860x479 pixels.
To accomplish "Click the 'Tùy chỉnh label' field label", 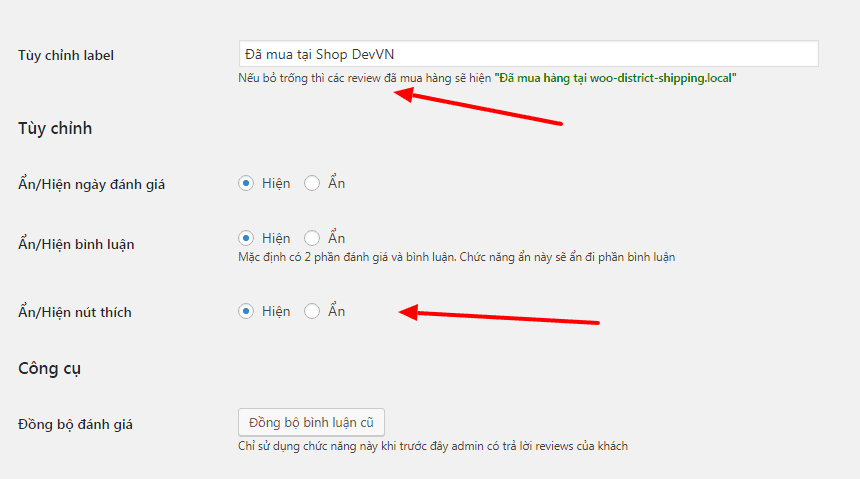I will coord(66,55).
